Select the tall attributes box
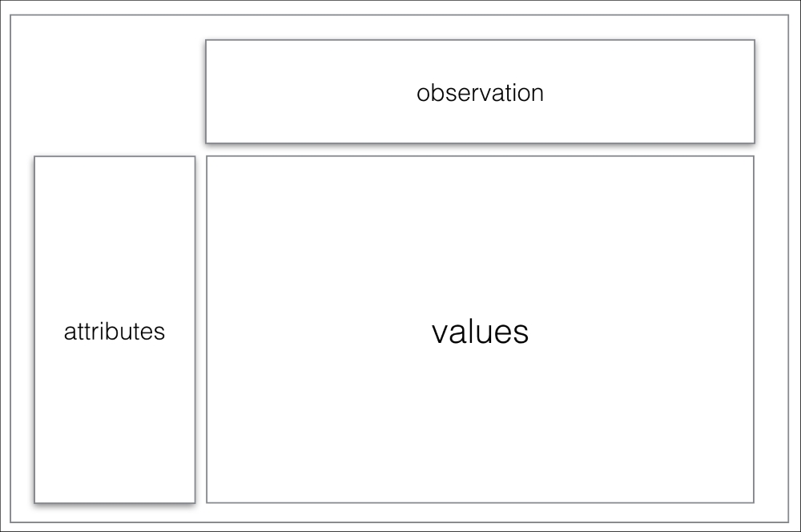Image resolution: width=801 pixels, height=532 pixels. pos(115,329)
